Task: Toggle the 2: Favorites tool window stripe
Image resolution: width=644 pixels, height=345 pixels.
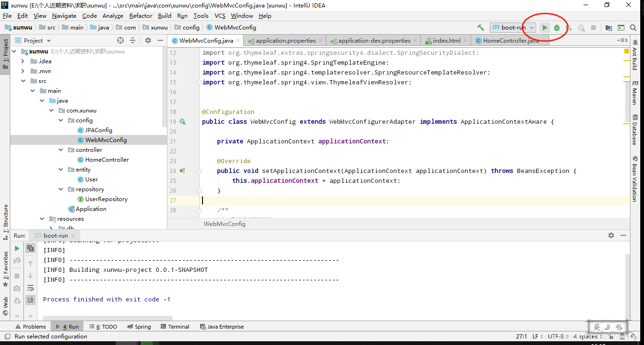Action: 5,270
